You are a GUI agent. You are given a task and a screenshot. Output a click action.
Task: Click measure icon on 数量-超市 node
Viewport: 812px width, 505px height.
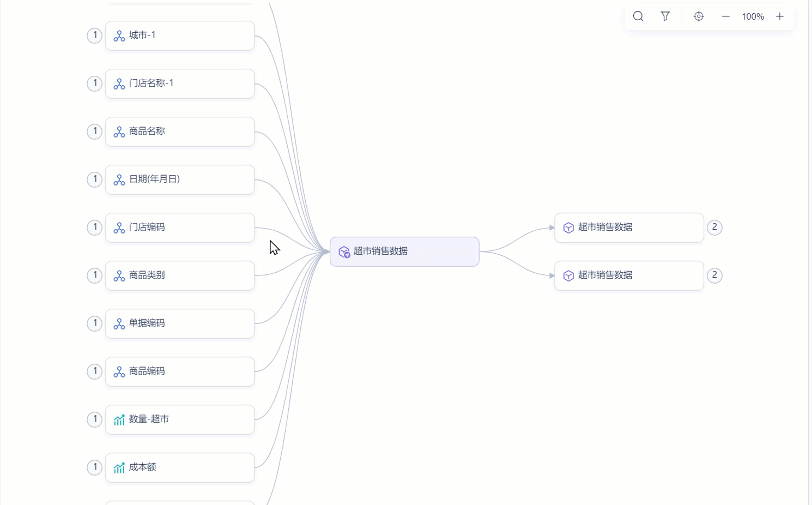119,420
